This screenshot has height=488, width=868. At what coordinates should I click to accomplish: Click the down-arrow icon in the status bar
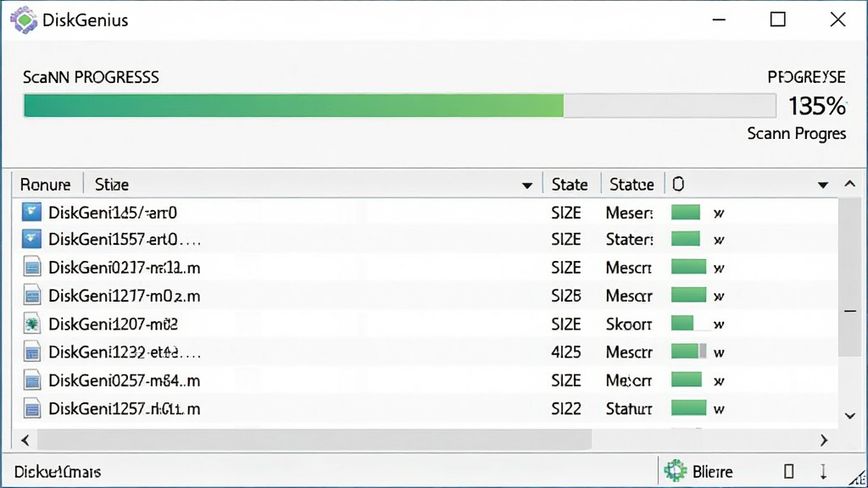coord(823,471)
